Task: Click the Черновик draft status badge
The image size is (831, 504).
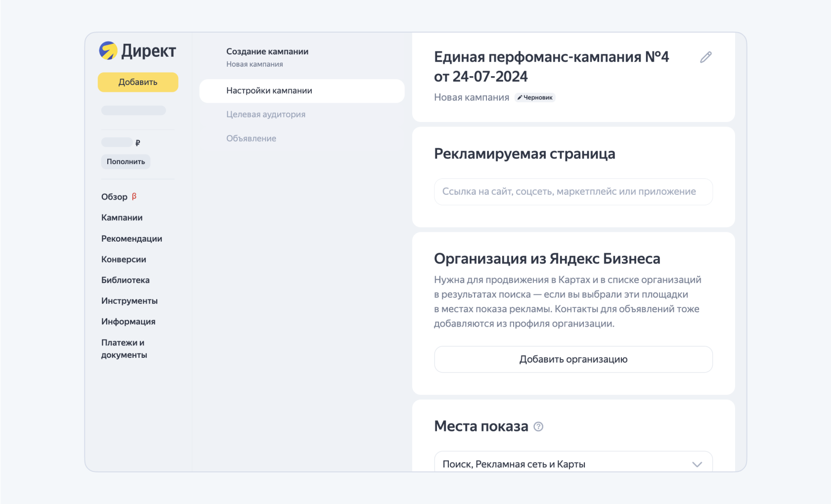Action: pos(535,97)
